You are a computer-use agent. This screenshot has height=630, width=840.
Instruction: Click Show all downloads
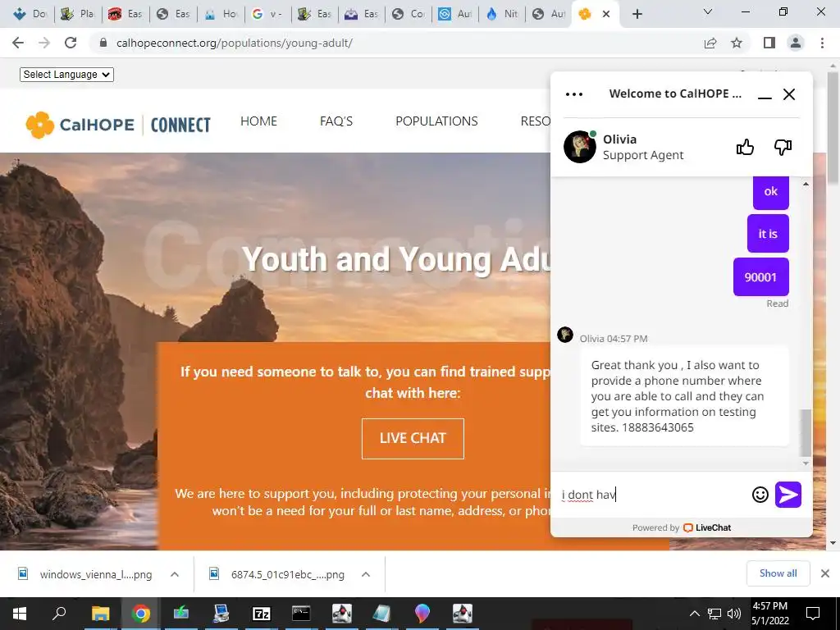[778, 573]
